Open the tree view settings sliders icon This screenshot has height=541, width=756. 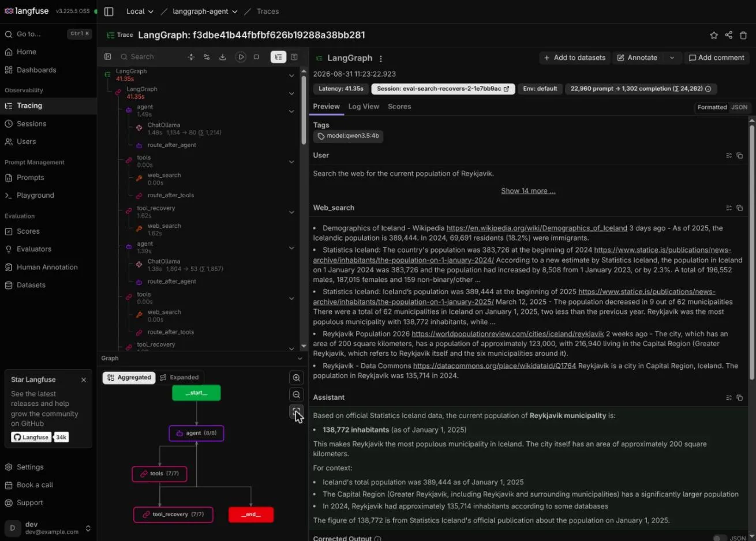tap(207, 57)
